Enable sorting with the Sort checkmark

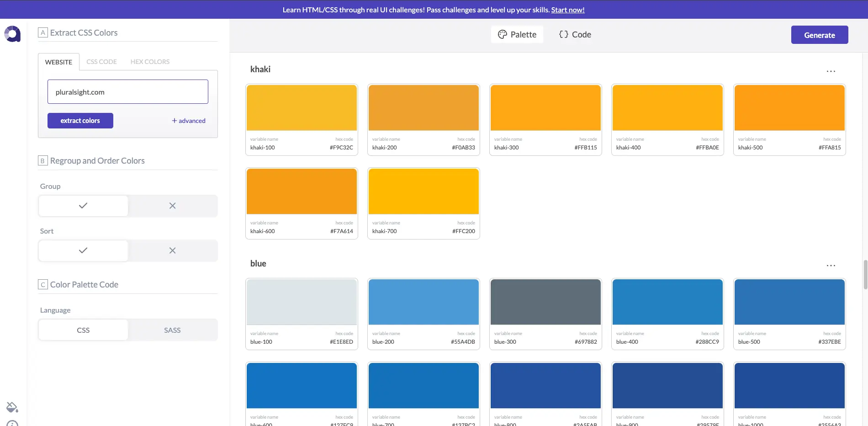coord(83,250)
